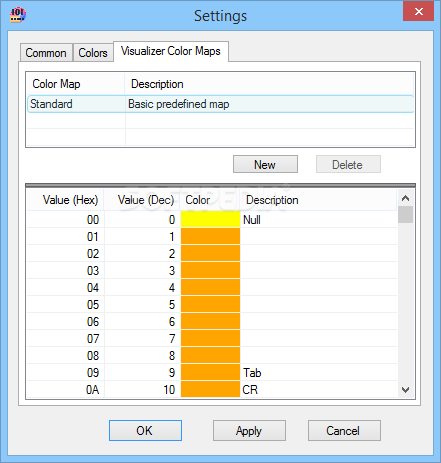441x463 pixels.
Task: Click the Delete button
Action: (348, 164)
